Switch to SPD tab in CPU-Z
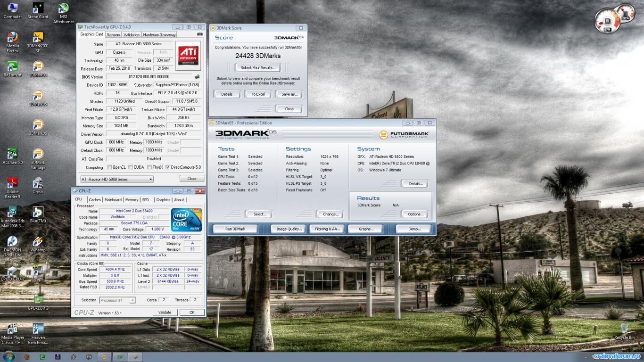The image size is (644, 362). click(145, 200)
